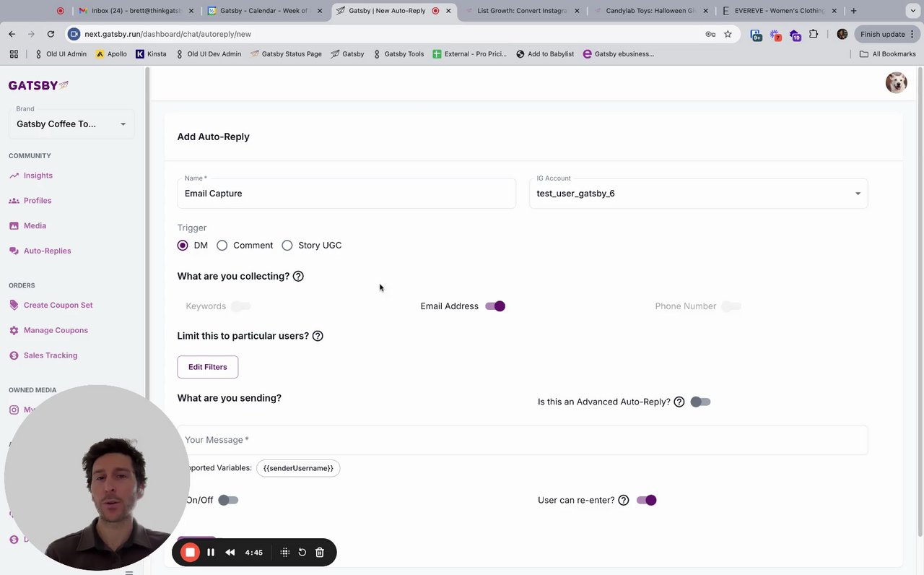This screenshot has height=575, width=924.
Task: Toggle Email Address collection off
Action: click(x=495, y=306)
